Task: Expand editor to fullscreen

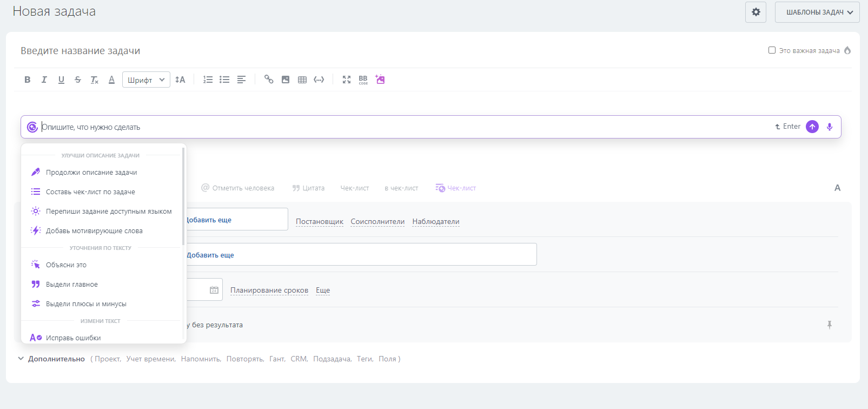Action: pos(347,80)
